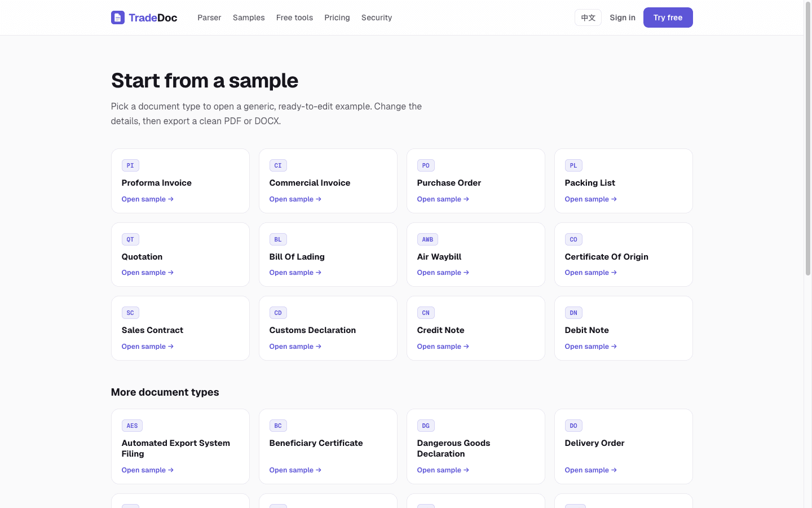The height and width of the screenshot is (508, 812).
Task: Open sample for Bill Of Lading
Action: pyautogui.click(x=295, y=273)
